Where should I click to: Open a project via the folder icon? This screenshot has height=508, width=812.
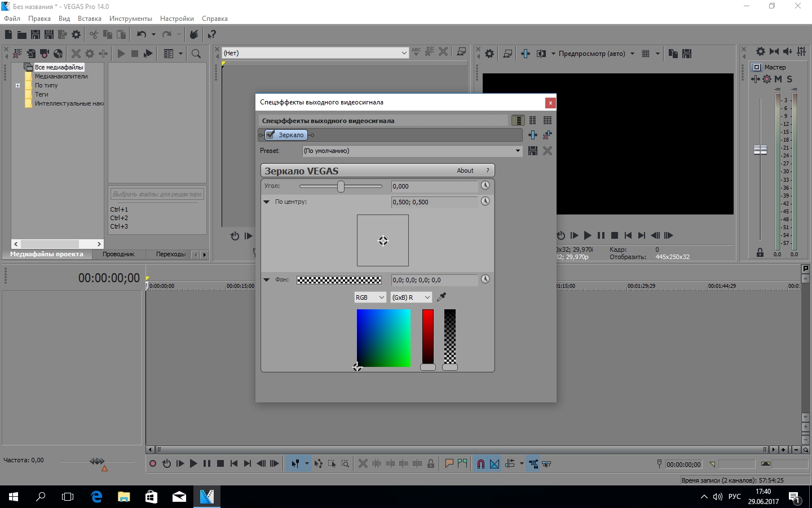[22, 34]
